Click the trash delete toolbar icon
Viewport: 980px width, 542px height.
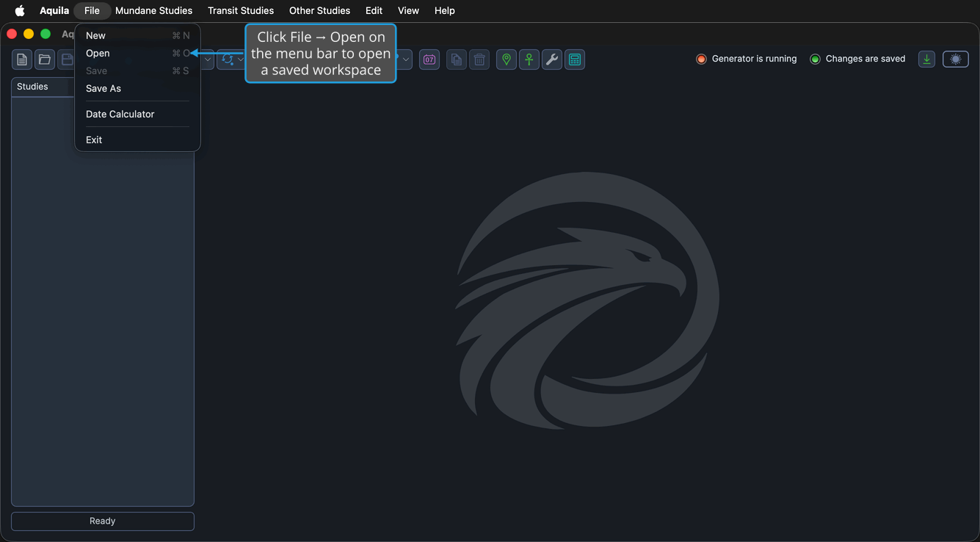pos(479,59)
